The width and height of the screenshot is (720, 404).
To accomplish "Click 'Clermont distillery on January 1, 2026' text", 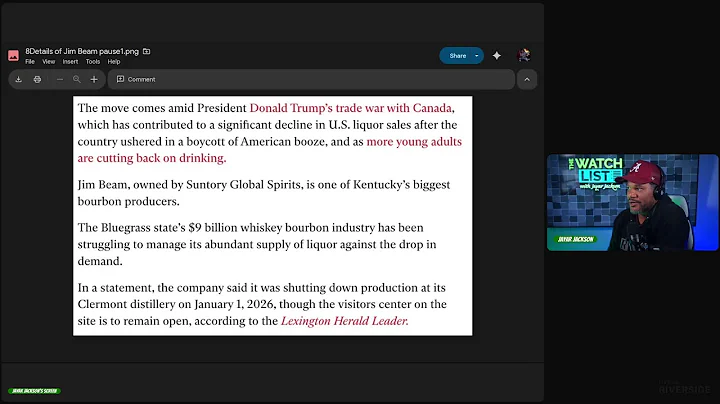I will (177, 304).
